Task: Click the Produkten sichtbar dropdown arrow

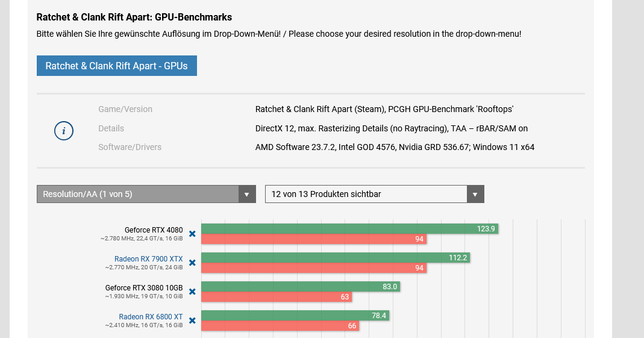Action: click(x=475, y=194)
